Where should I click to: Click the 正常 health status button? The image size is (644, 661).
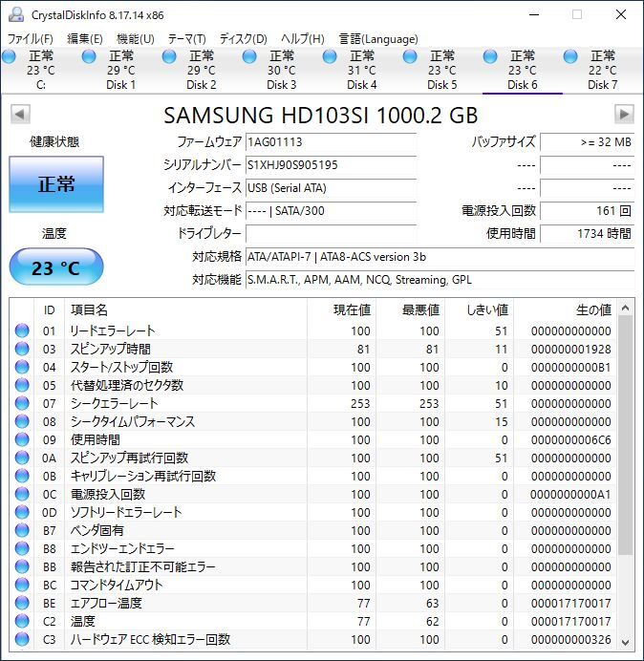click(x=56, y=184)
